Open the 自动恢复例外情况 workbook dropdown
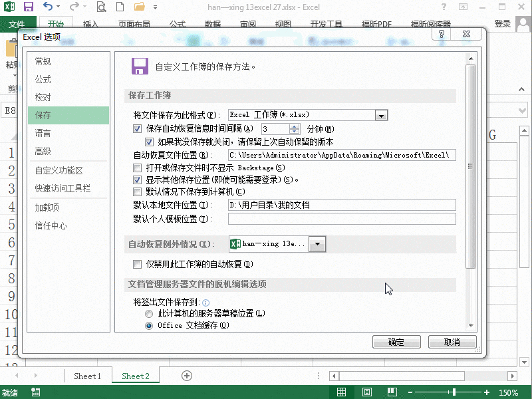Viewport: 532px width, 399px height. (x=318, y=243)
